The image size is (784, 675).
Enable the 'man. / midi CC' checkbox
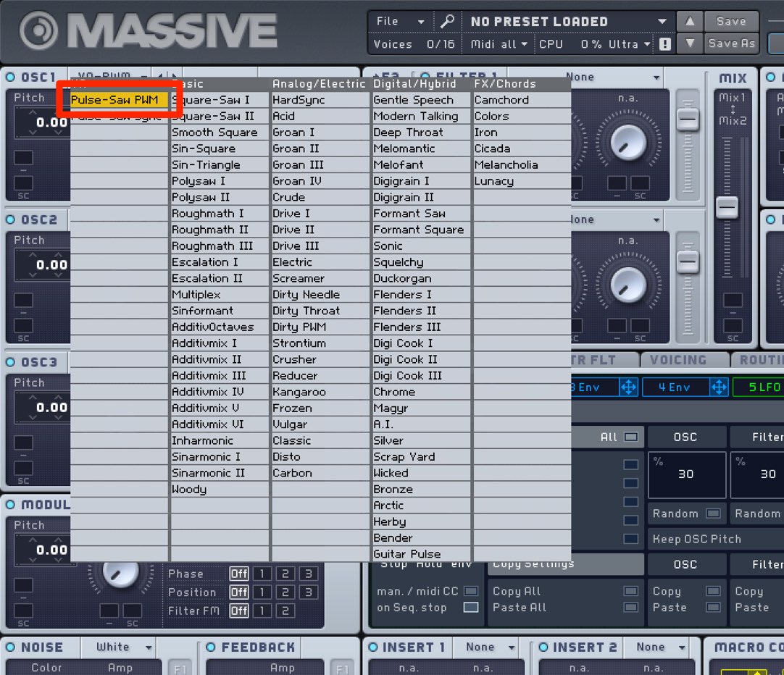pyautogui.click(x=470, y=591)
